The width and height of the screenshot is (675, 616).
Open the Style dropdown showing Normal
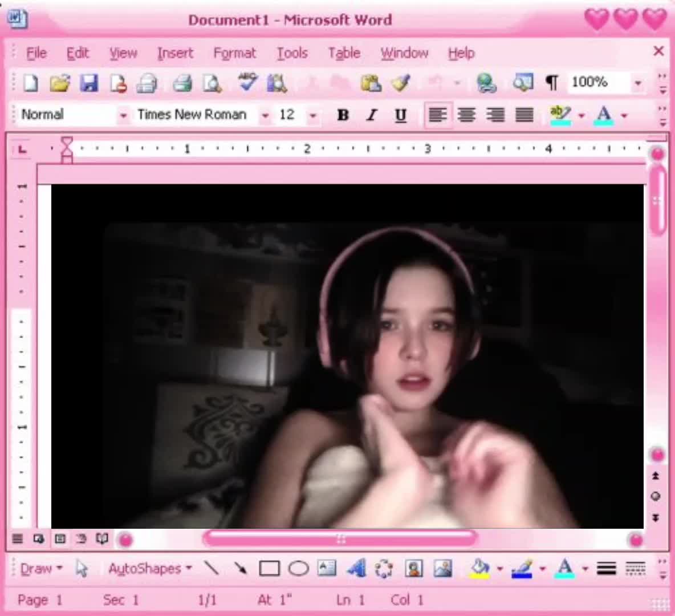[x=123, y=115]
